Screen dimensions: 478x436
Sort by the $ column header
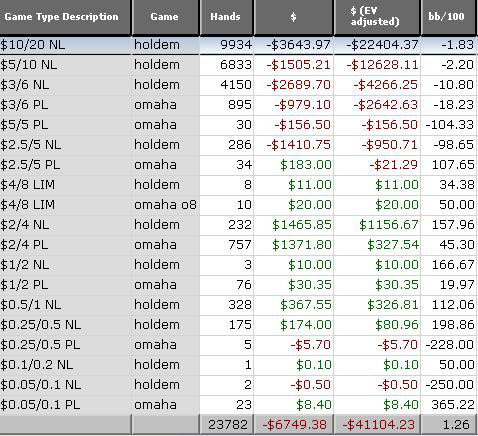tap(293, 17)
